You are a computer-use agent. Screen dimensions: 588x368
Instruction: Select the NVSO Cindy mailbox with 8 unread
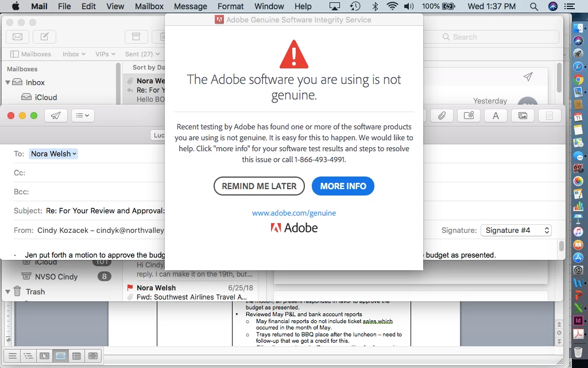point(56,277)
